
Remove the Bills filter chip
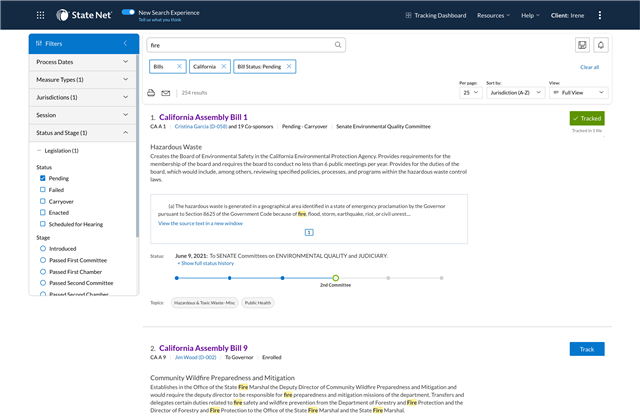click(179, 66)
